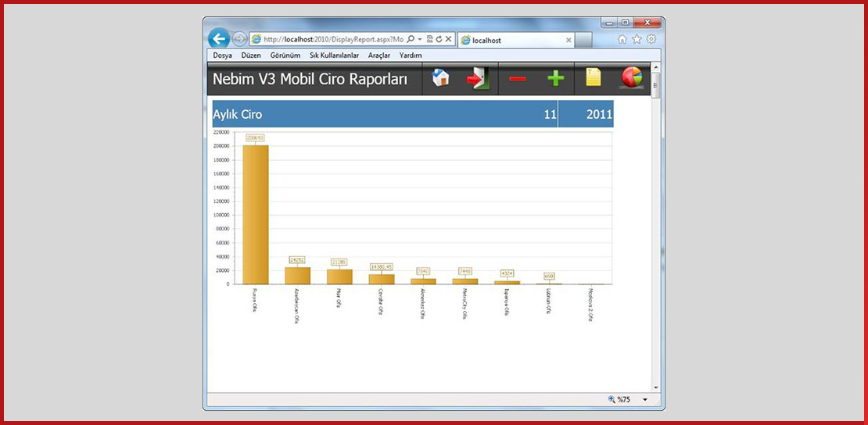This screenshot has height=425, width=868.
Task: Expand the zoom level dropdown arrow
Action: [x=645, y=400]
